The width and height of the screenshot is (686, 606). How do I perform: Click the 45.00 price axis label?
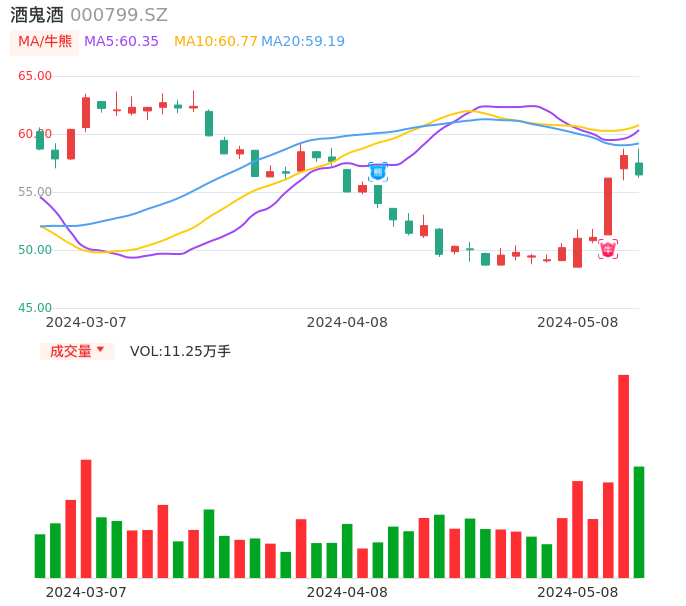35,308
